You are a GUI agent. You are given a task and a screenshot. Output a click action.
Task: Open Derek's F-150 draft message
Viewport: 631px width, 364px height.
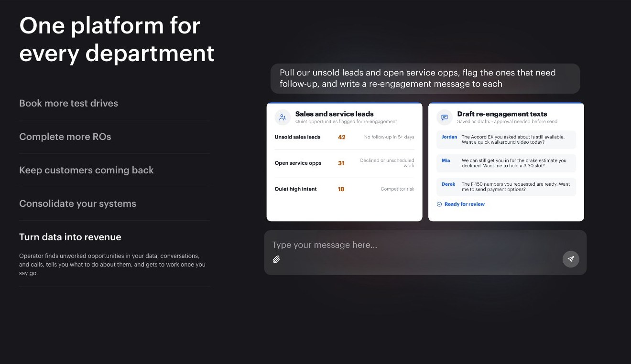click(x=506, y=186)
